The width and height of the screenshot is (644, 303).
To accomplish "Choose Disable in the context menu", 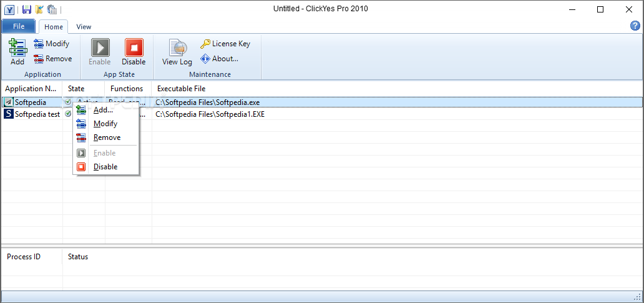I will coord(106,167).
